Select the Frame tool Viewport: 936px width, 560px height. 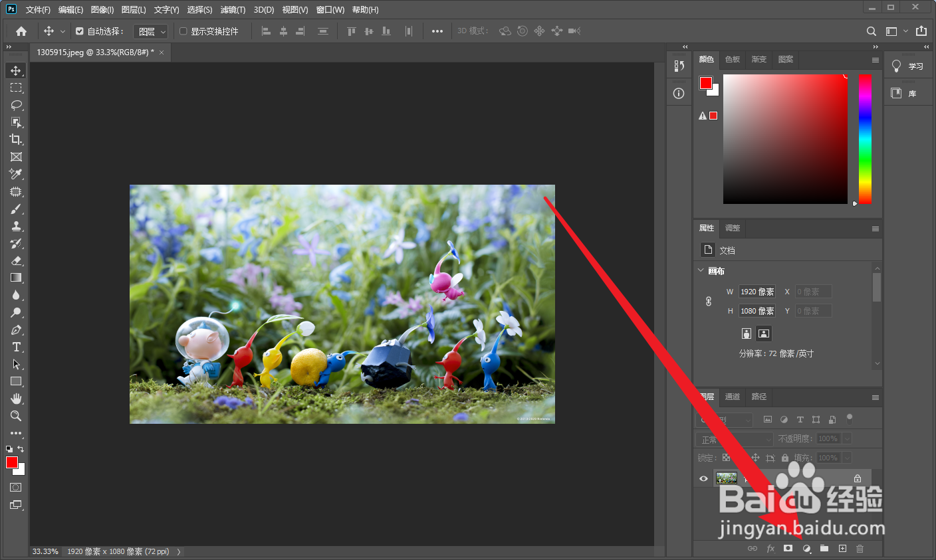point(16,157)
